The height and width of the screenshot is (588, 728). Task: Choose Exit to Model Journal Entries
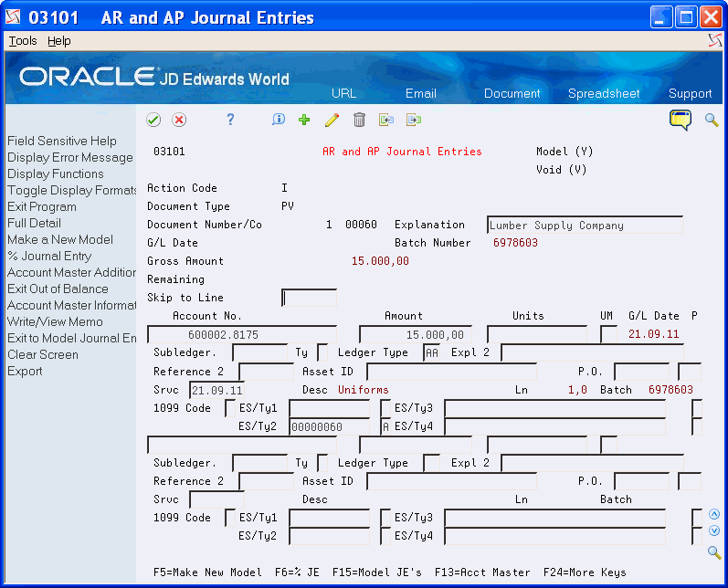click(71, 338)
